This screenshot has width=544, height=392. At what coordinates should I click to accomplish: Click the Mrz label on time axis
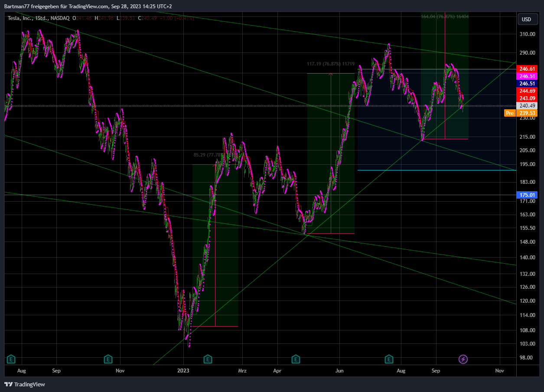(x=242, y=371)
